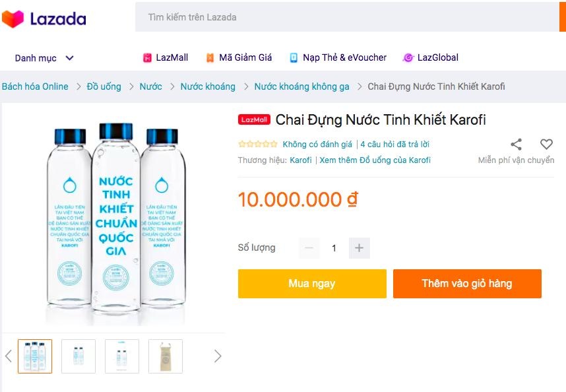Click the star rating icons
Image resolution: width=566 pixels, height=392 pixels.
(x=257, y=145)
